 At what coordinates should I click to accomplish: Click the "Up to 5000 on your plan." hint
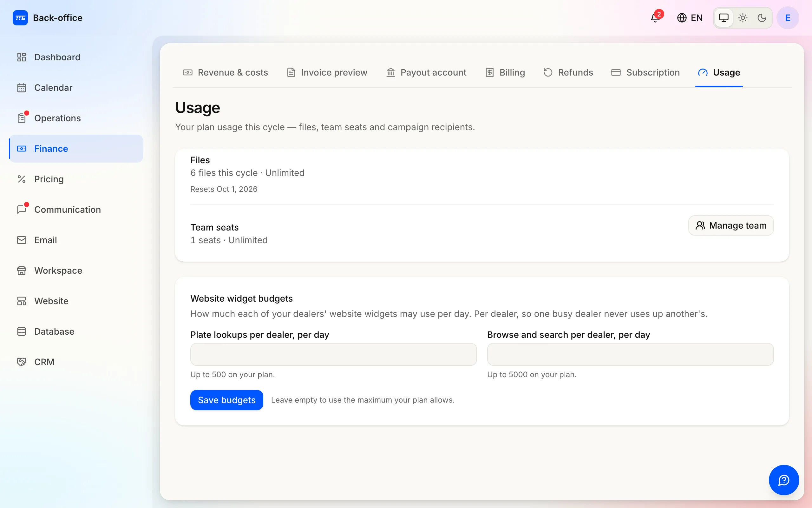[532, 374]
